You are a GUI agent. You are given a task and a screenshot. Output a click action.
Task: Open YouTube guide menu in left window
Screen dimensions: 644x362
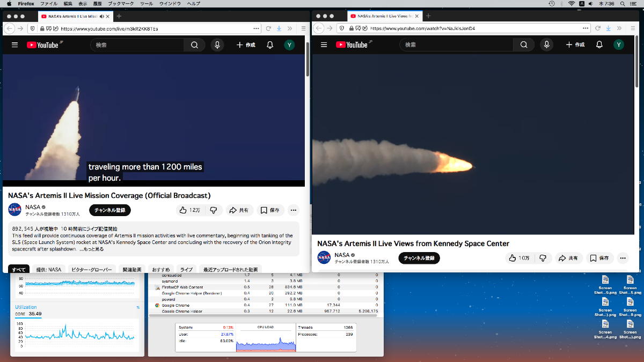[14, 45]
